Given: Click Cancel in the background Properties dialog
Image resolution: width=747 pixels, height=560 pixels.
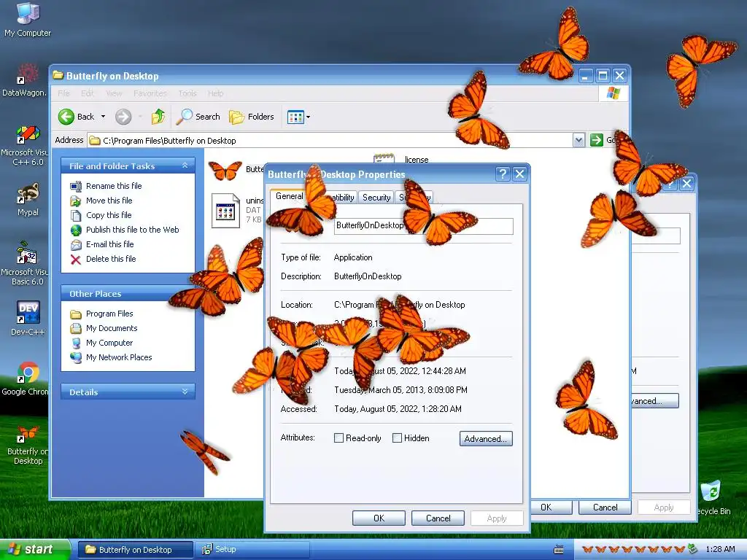Looking at the screenshot, I should pos(605,507).
